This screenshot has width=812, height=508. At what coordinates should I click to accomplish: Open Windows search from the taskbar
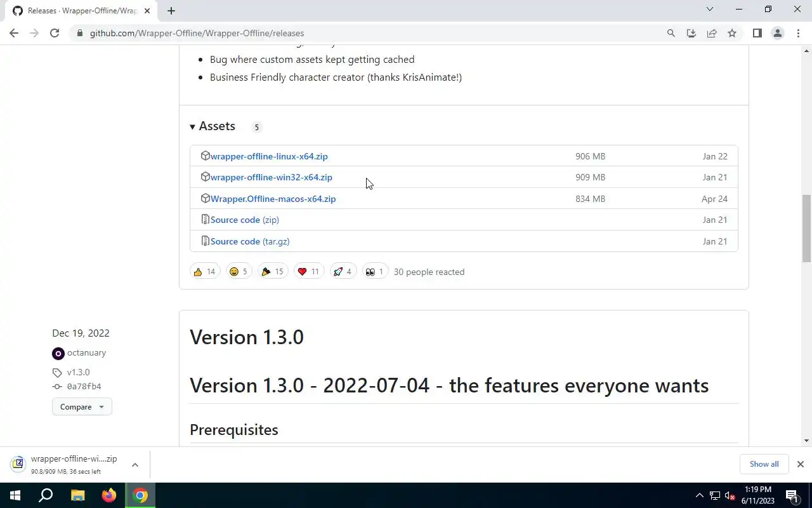[46, 495]
